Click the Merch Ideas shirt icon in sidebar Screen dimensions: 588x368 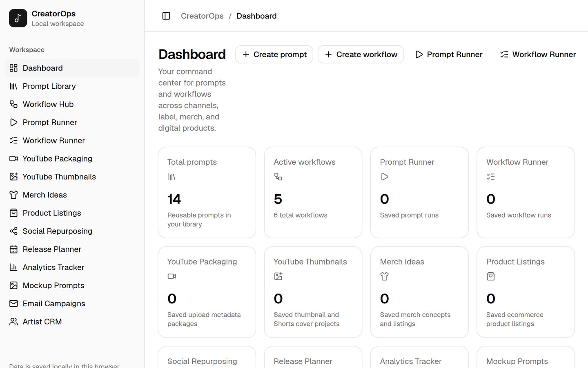[13, 195]
